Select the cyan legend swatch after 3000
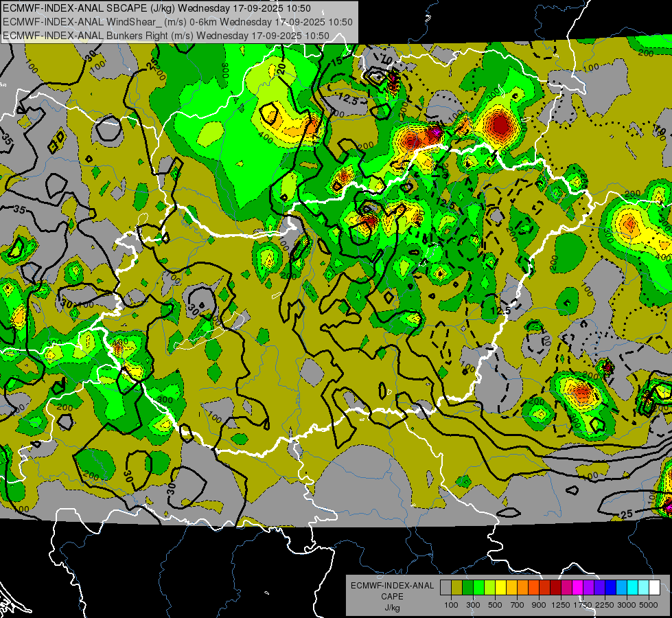The width and height of the screenshot is (672, 618). (x=633, y=587)
